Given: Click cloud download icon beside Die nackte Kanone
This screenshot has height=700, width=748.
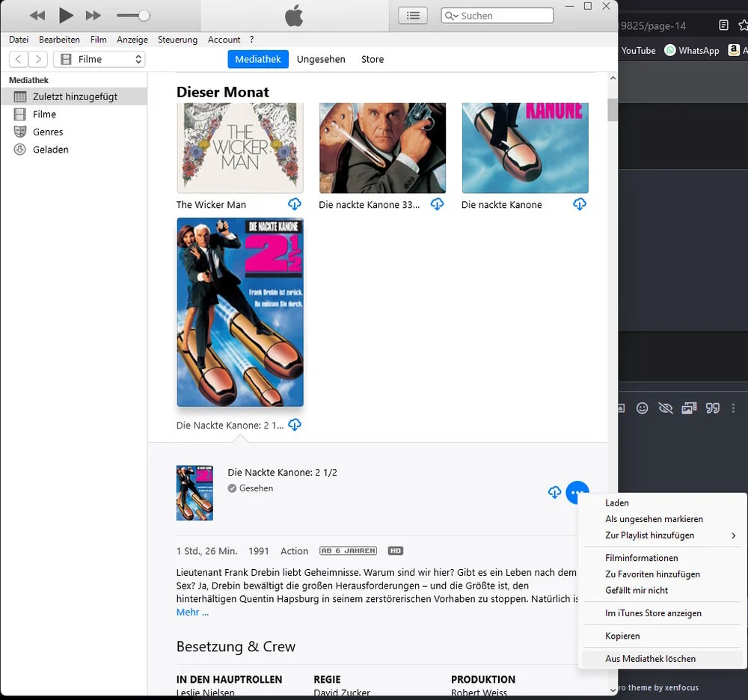Looking at the screenshot, I should click(x=580, y=205).
